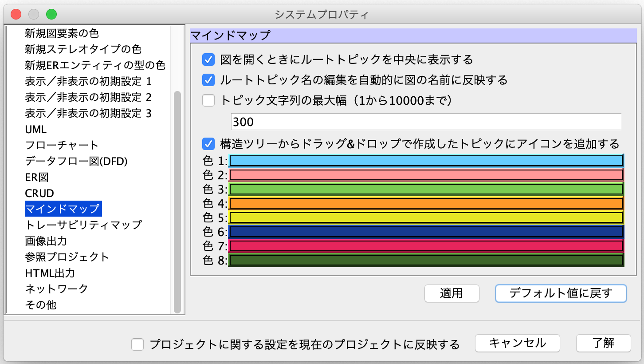Open the フローチャート settings category
Viewport: 644px width, 364px height.
tap(62, 145)
